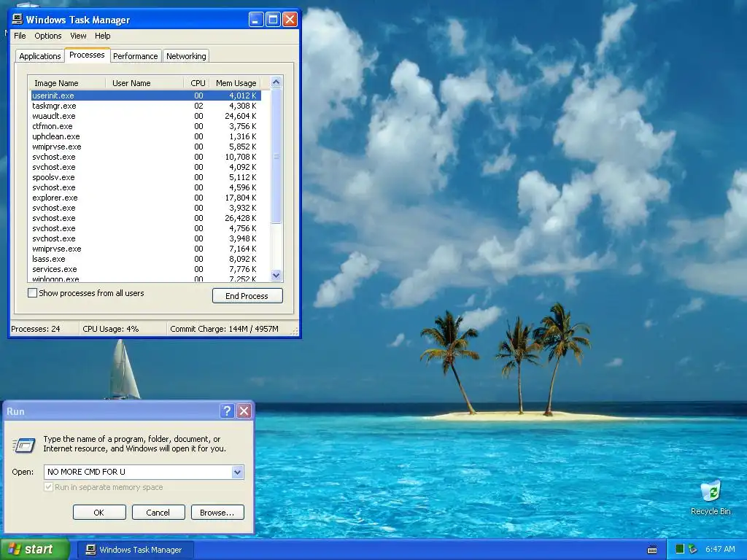747x560 pixels.
Task: Switch to the Networking tab
Action: (186, 56)
